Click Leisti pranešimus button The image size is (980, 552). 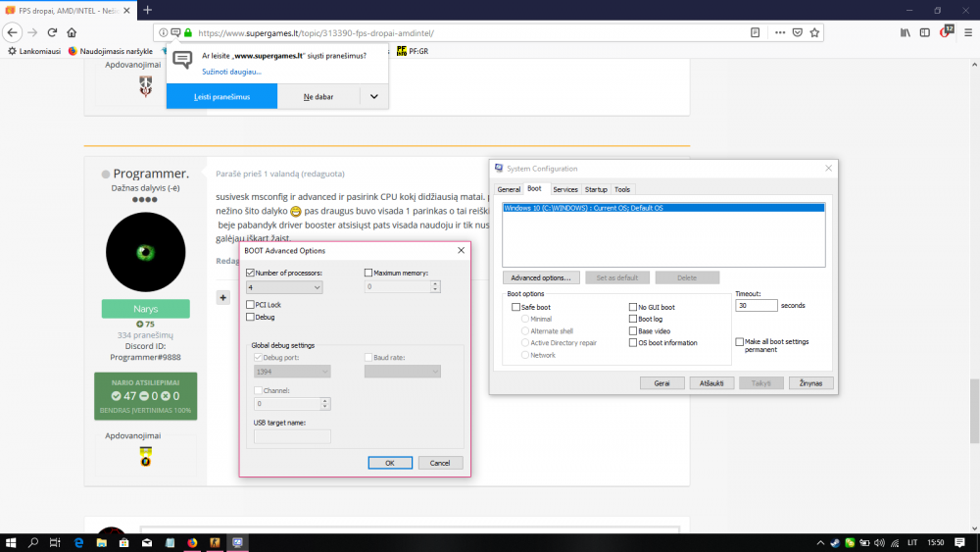(221, 96)
